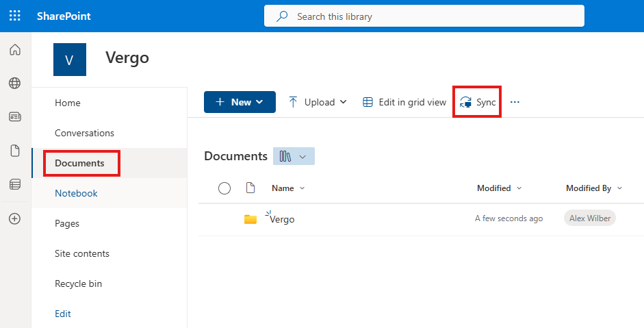Click the Documents library heading
Viewport: 644px width, 328px height.
tap(235, 156)
